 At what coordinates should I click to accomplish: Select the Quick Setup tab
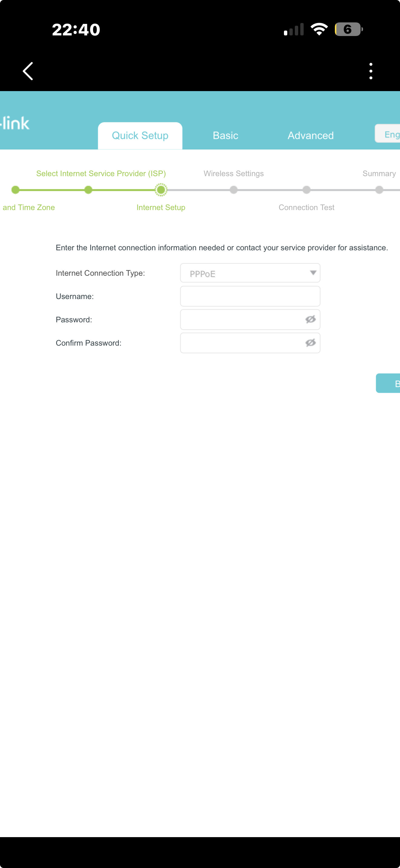point(140,136)
